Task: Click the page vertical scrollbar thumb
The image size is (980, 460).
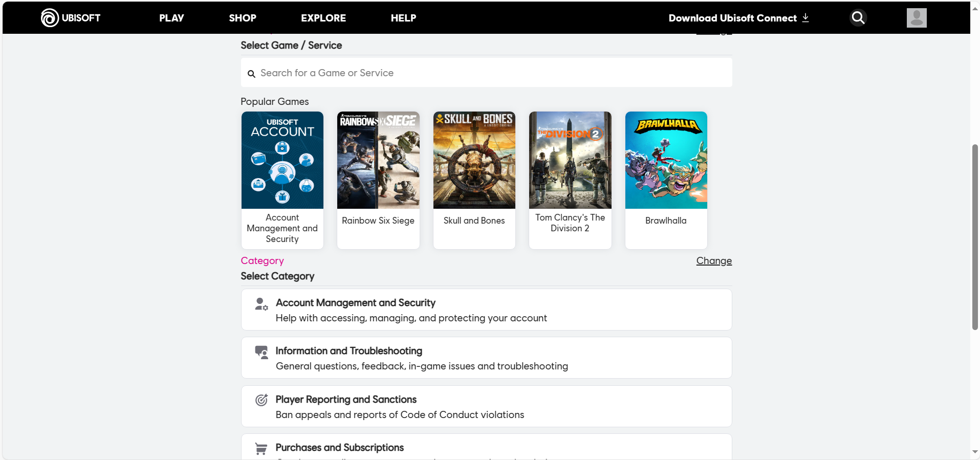Action: 975,237
